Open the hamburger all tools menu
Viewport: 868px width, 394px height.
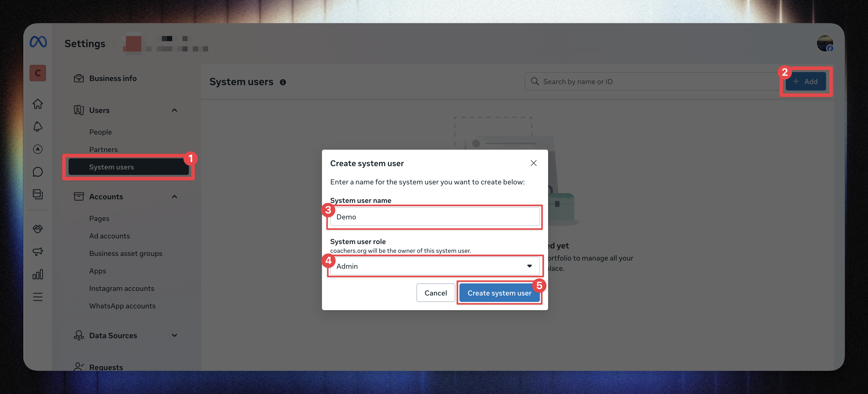click(x=38, y=297)
